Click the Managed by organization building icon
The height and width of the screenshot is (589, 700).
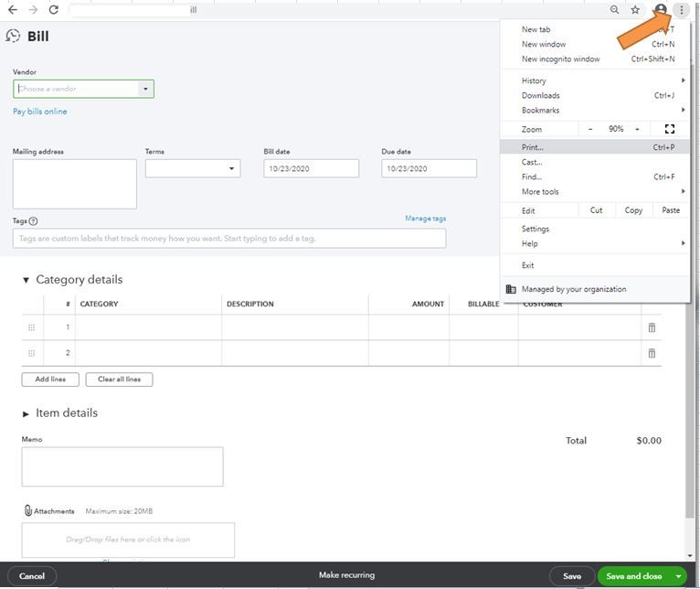pos(511,289)
